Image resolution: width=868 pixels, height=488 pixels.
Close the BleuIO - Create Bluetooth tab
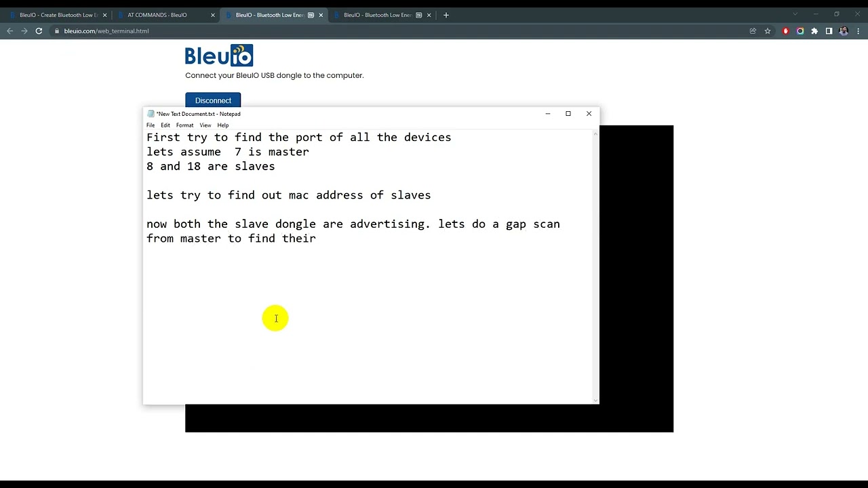tap(104, 15)
